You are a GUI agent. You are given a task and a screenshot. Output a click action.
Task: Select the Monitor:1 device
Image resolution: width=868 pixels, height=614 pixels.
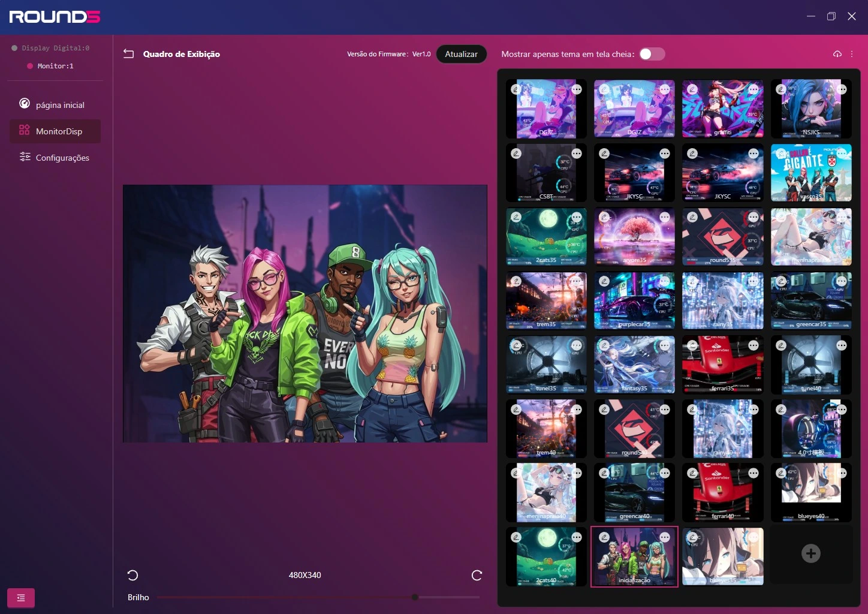pos(55,66)
